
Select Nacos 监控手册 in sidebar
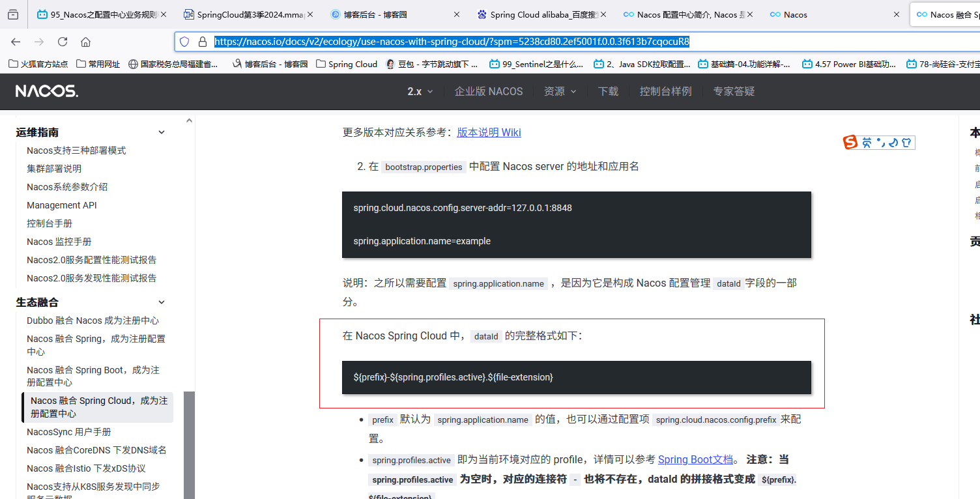click(x=59, y=242)
